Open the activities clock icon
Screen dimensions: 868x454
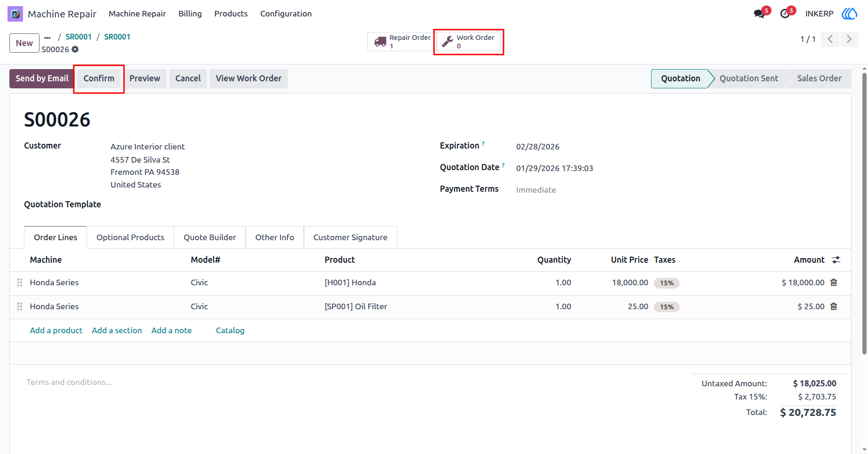coord(785,14)
